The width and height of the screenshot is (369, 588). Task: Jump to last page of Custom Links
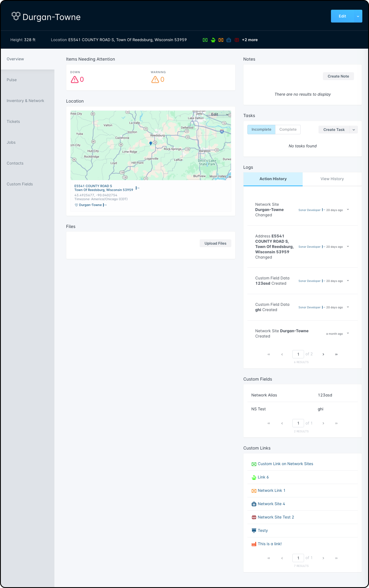tap(336, 558)
